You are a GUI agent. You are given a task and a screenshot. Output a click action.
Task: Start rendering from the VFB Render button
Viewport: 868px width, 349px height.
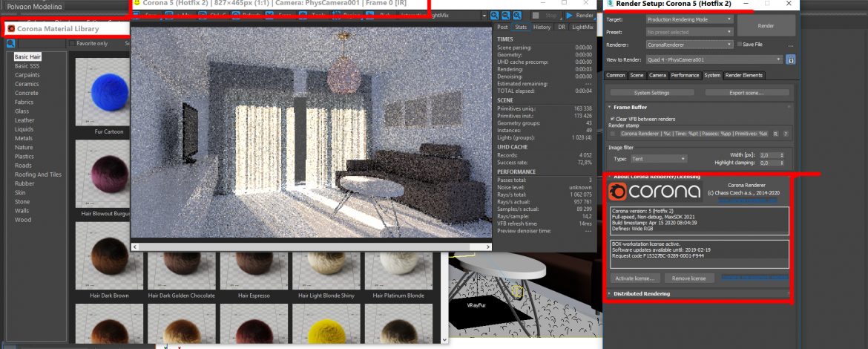(x=579, y=16)
